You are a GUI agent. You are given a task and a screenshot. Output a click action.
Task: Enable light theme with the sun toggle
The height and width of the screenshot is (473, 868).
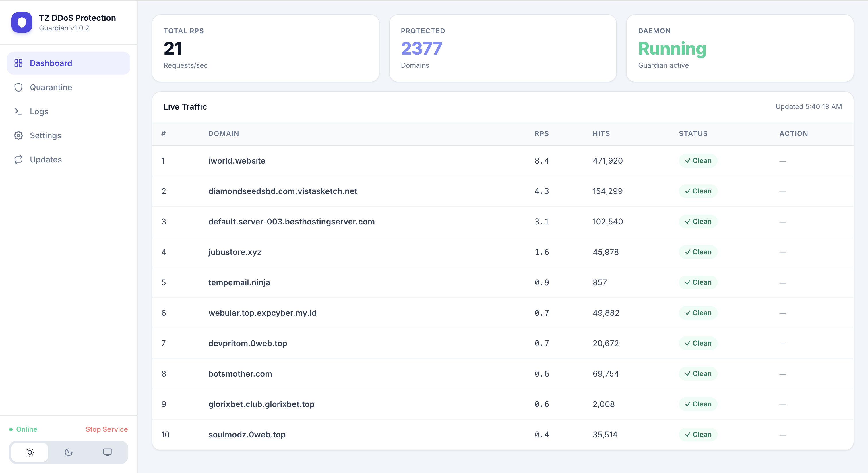tap(30, 452)
